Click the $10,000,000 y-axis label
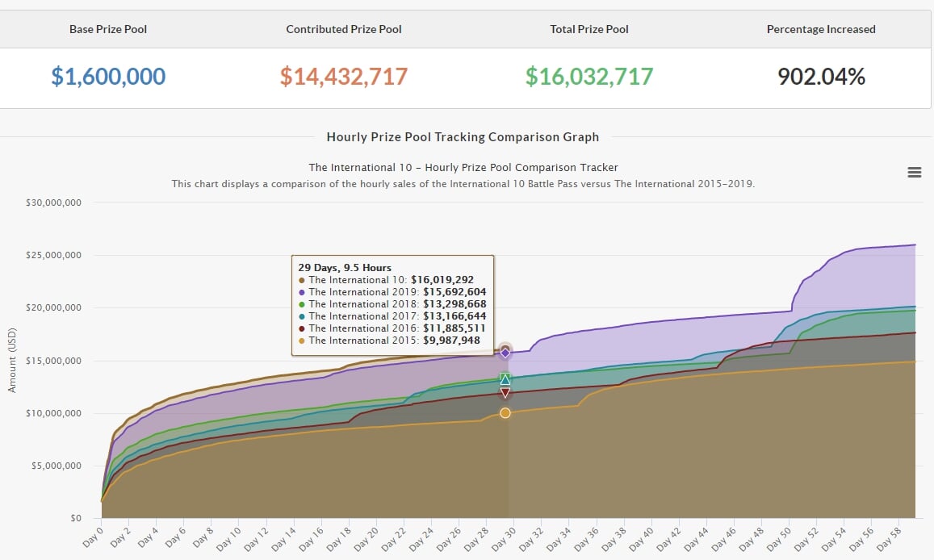This screenshot has height=560, width=934. pyautogui.click(x=53, y=413)
